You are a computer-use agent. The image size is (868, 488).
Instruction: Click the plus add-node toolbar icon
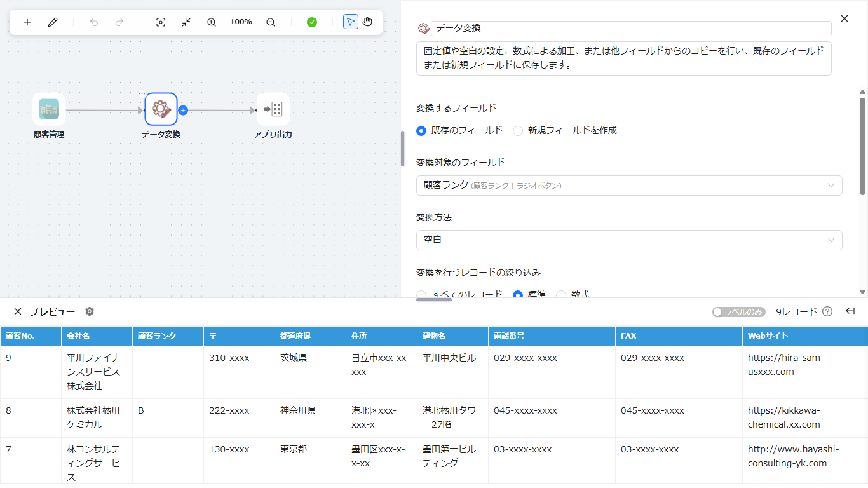click(27, 22)
